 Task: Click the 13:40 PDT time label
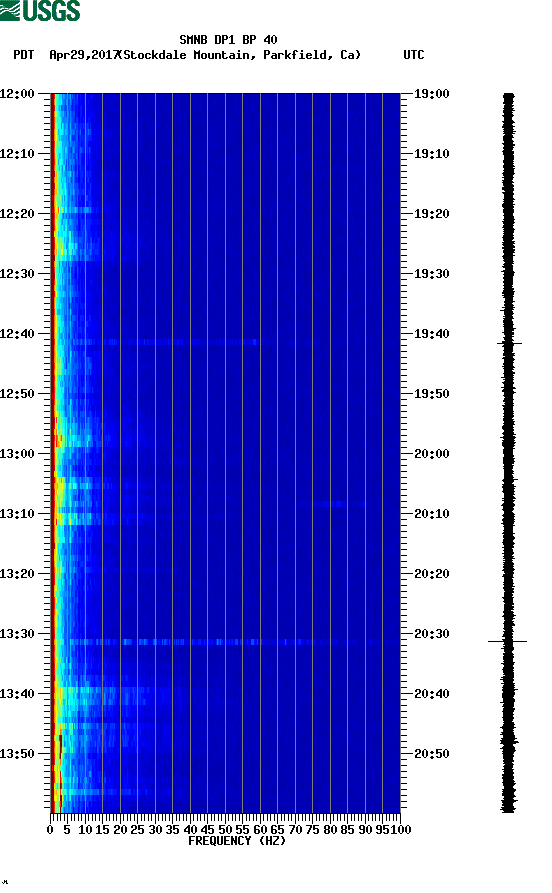click(18, 694)
